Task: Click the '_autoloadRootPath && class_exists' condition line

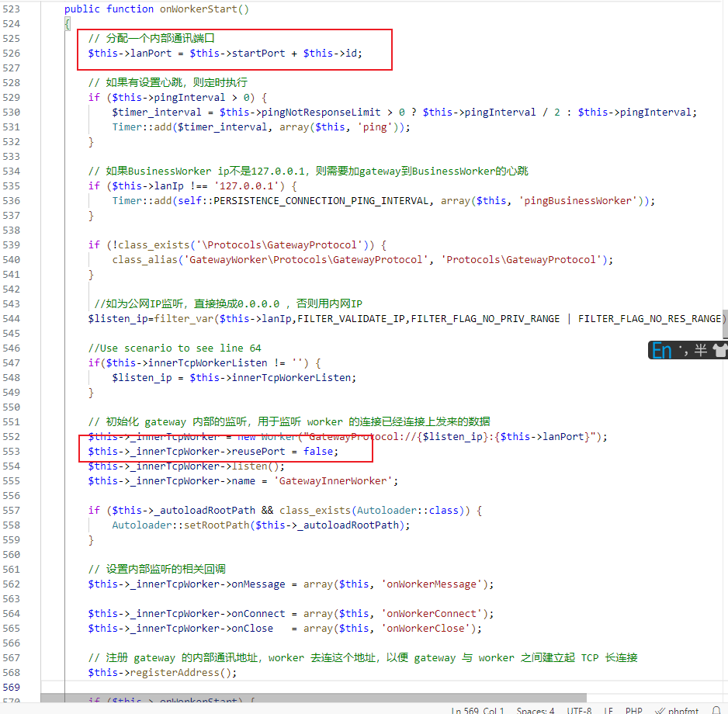Action: [x=285, y=511]
